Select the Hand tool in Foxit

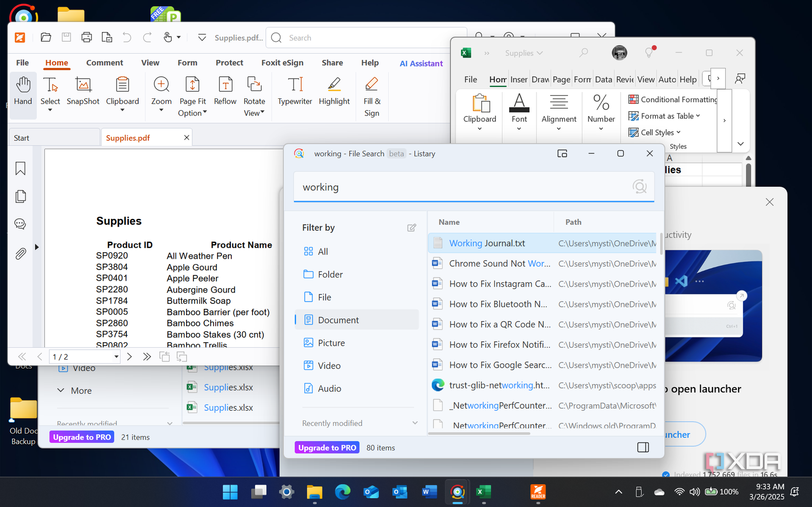pyautogui.click(x=23, y=93)
